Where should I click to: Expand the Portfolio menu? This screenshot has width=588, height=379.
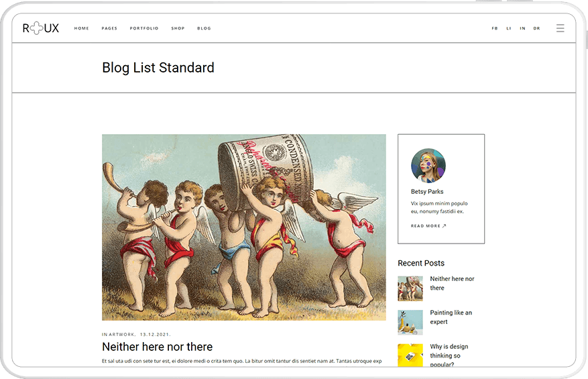coord(144,28)
